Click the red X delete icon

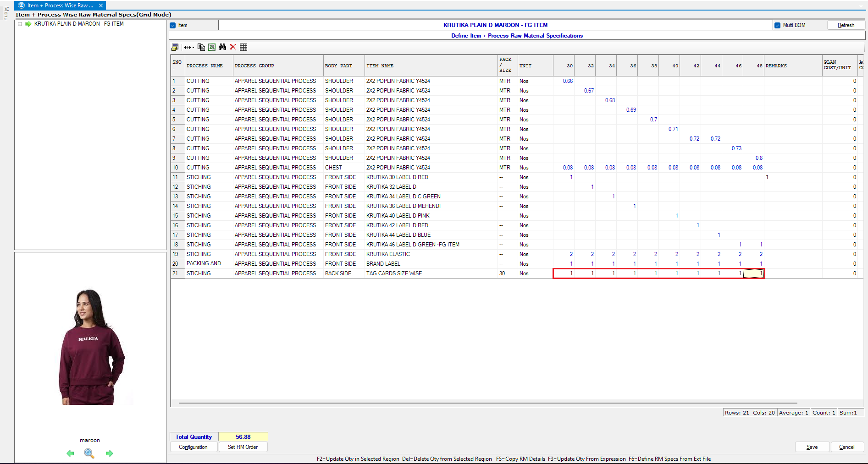pos(233,47)
